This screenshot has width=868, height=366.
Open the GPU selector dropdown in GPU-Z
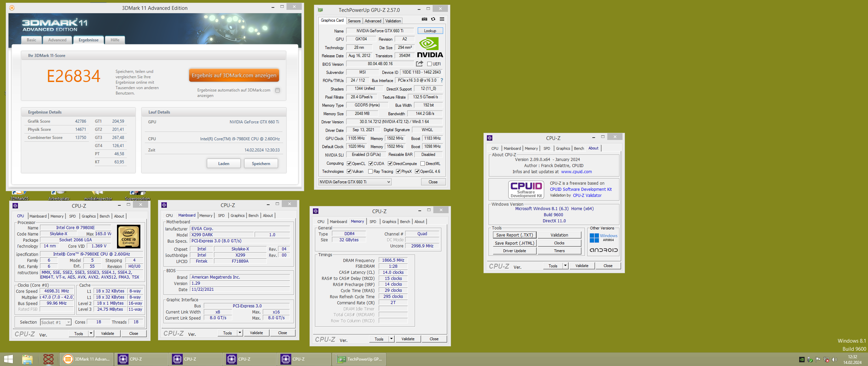[355, 182]
